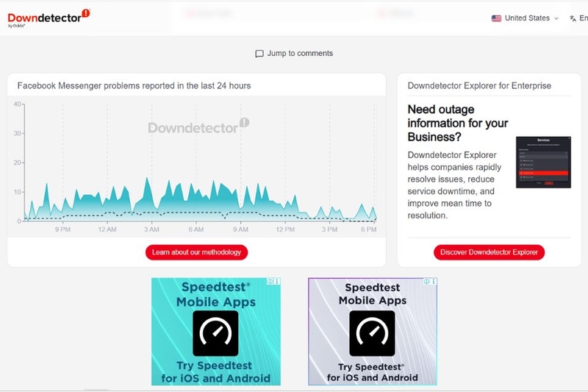Click the Explorer description paragraph text
This screenshot has width=588, height=392.
pos(454,185)
